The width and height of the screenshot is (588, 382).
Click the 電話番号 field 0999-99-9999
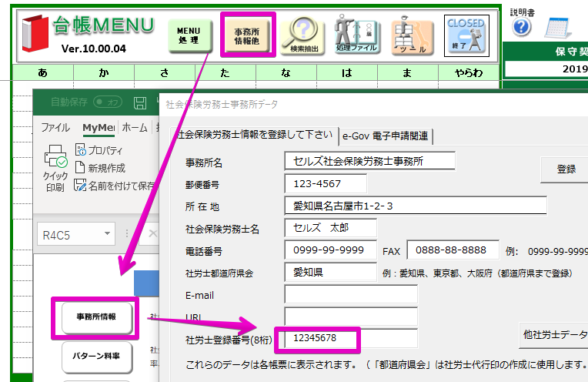pyautogui.click(x=331, y=250)
